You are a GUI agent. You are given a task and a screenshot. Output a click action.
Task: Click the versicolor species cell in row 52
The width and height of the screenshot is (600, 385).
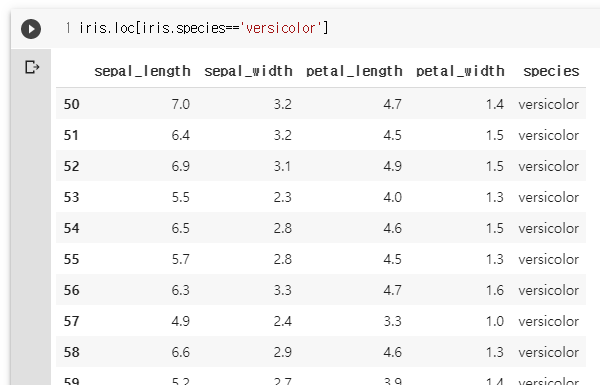[x=548, y=166]
